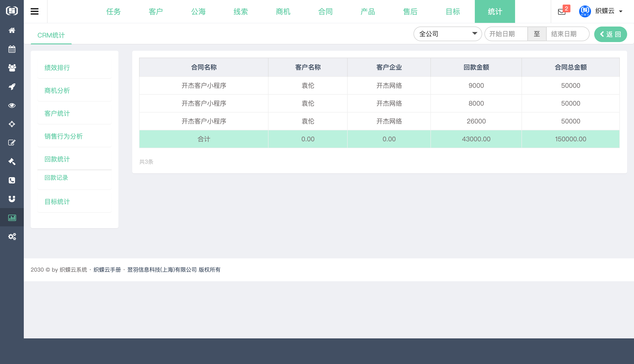Click the rocket icon in sidebar
Image resolution: width=634 pixels, height=364 pixels.
[12, 86]
